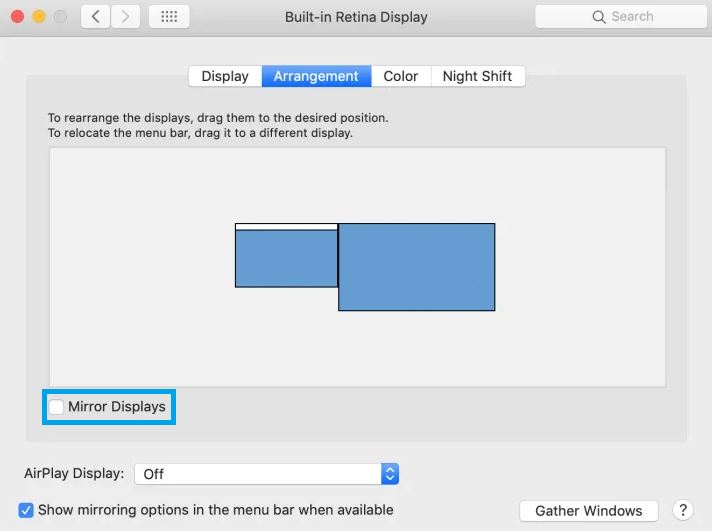
Task: Click the AirPlay Display stepper arrows
Action: (390, 474)
